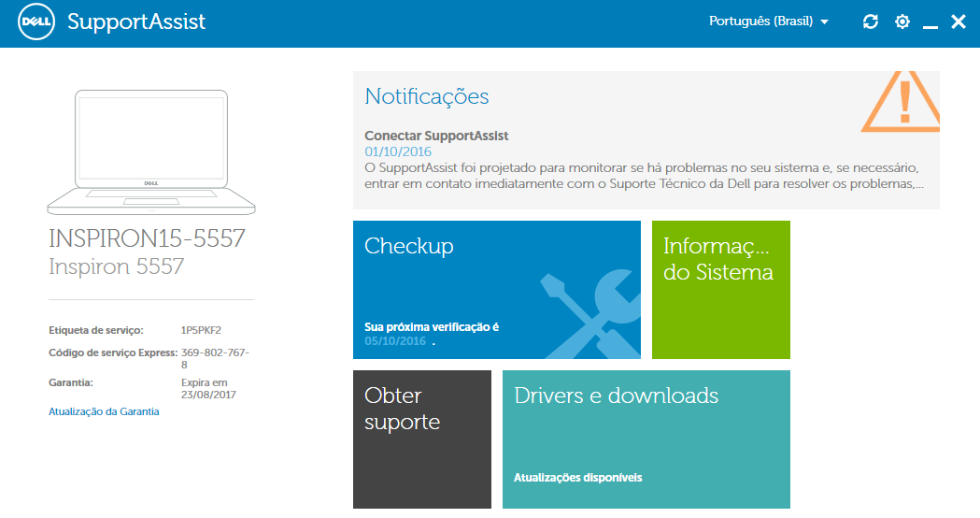
Task: Click the Atualização da Garantia link
Action: pyautogui.click(x=104, y=411)
